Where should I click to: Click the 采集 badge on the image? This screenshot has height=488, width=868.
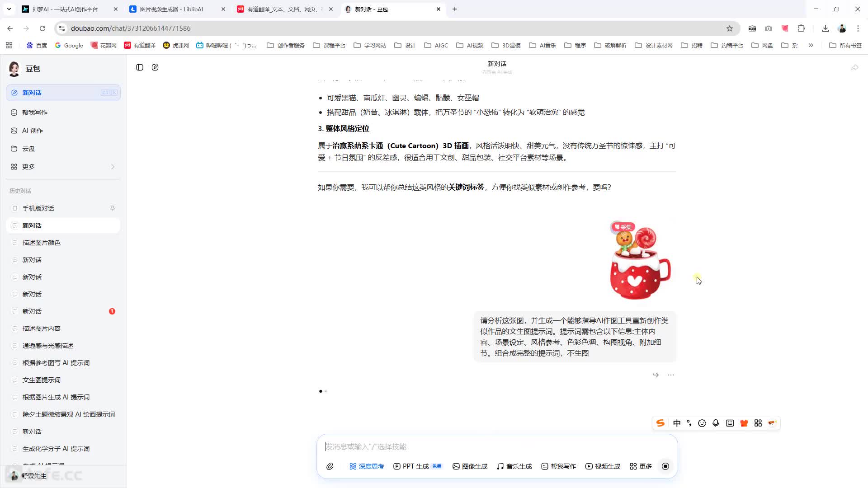(x=623, y=227)
